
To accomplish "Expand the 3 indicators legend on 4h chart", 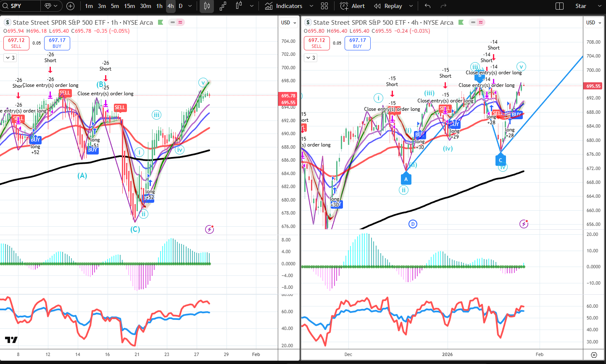I will (311, 58).
